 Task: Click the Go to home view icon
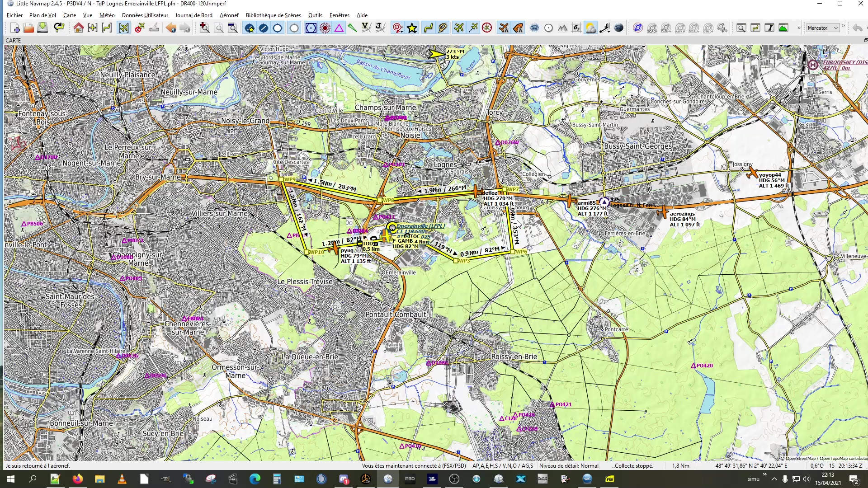(78, 28)
